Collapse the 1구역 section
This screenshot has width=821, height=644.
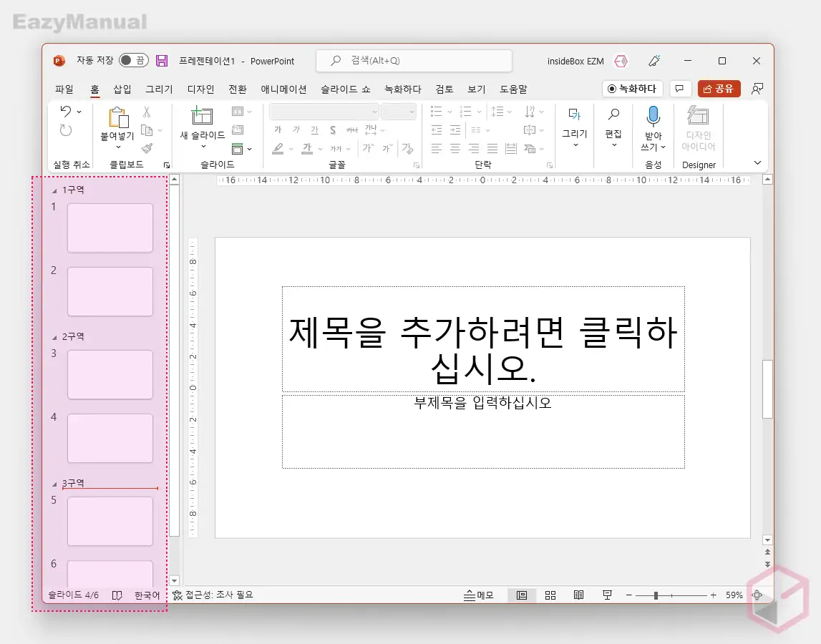(54, 190)
